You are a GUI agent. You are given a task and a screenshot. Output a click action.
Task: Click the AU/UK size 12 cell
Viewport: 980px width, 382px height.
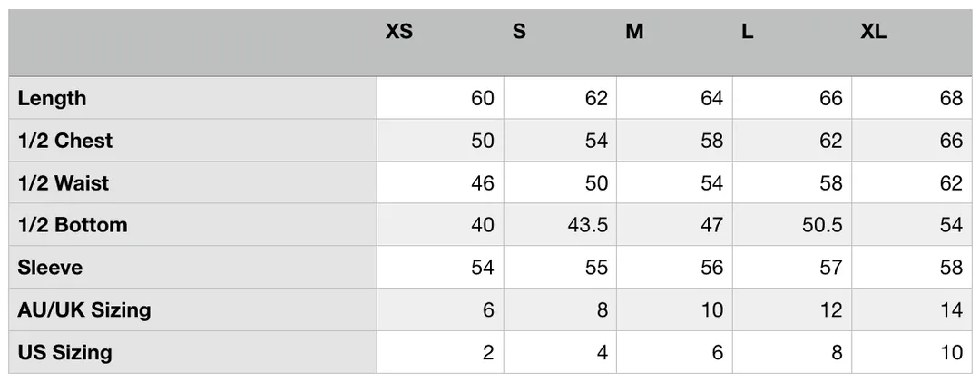click(x=831, y=310)
